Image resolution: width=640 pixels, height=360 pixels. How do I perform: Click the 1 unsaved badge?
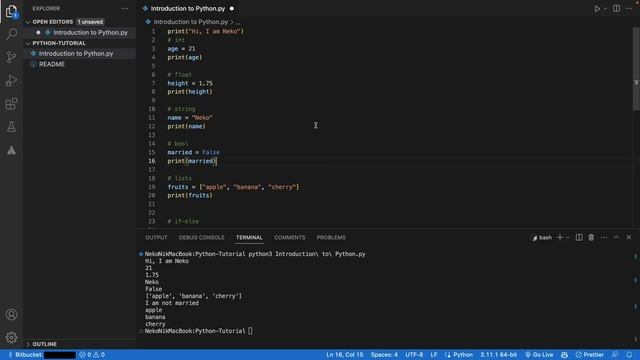pos(90,22)
